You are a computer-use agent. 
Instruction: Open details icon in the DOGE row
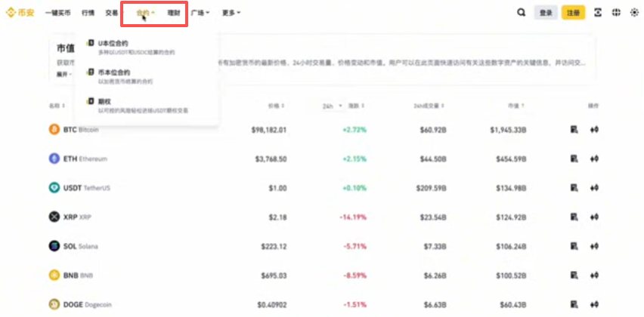[574, 304]
